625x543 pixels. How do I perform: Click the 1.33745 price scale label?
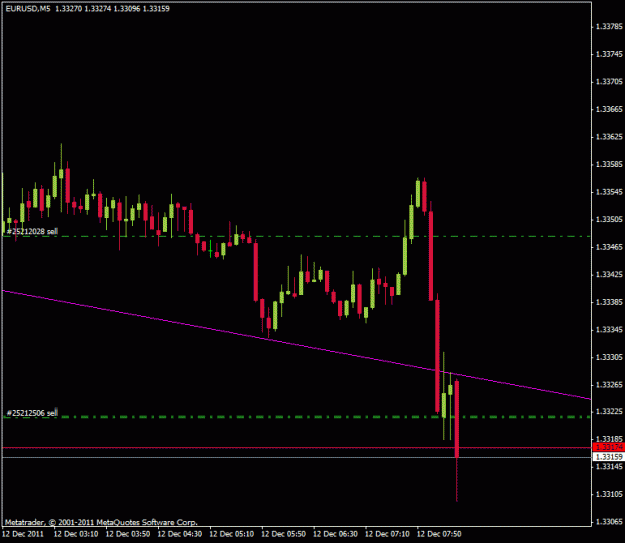click(609, 54)
